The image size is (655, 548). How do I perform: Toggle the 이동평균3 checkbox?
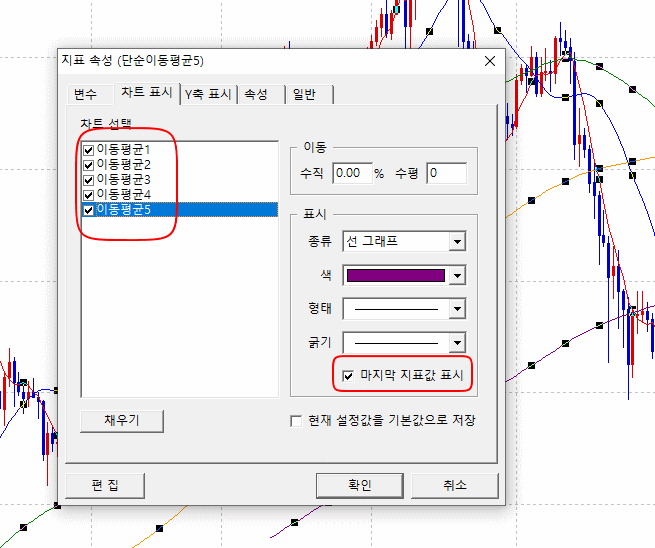(89, 179)
